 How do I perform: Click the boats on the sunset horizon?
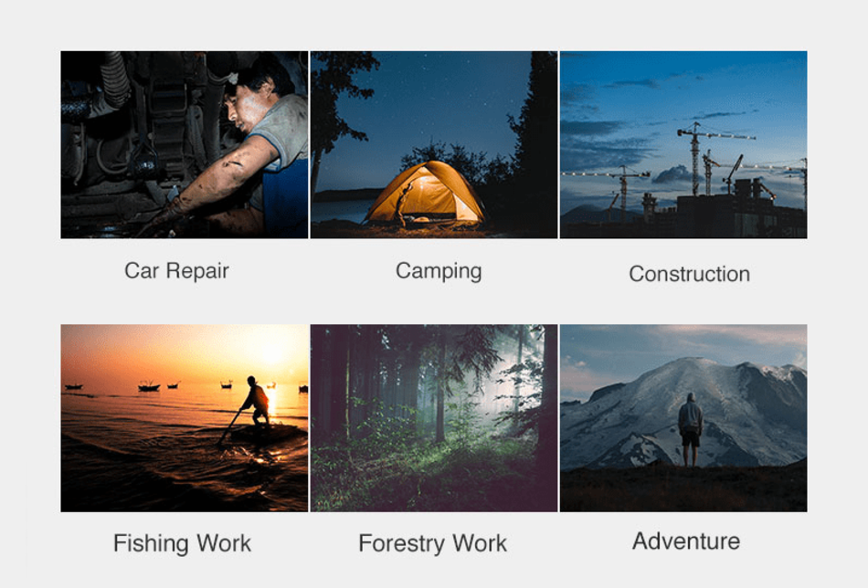pyautogui.click(x=183, y=384)
